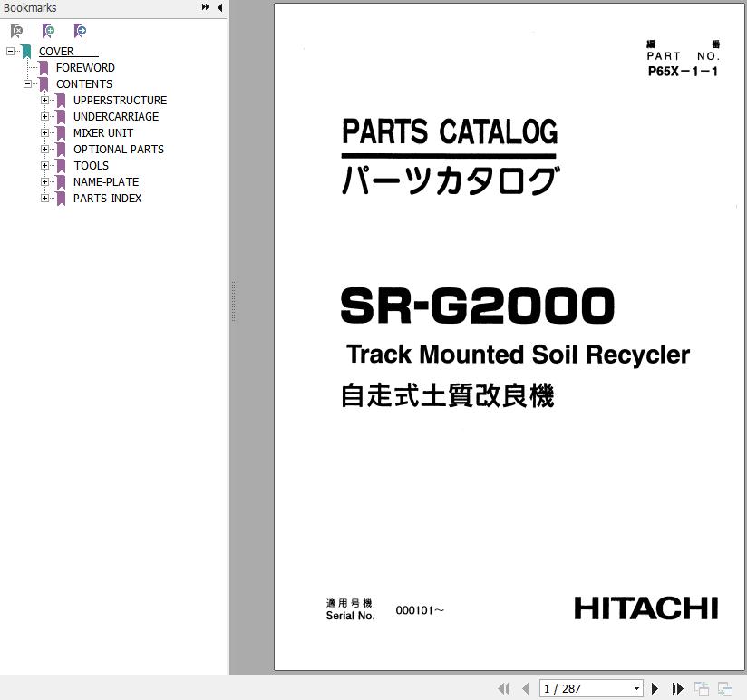This screenshot has height=700, width=747.
Task: Expand the bookmarks panel options arrows
Action: point(205,7)
